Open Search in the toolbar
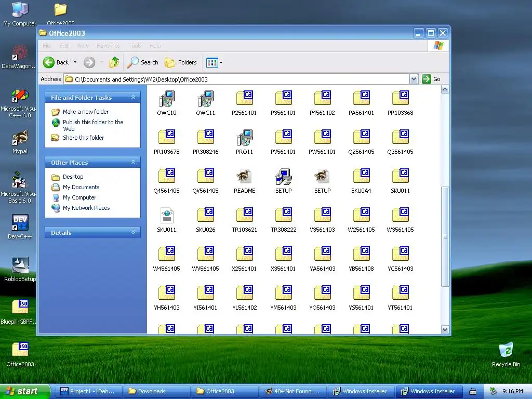Viewport: 532px width, 399px height. click(142, 62)
